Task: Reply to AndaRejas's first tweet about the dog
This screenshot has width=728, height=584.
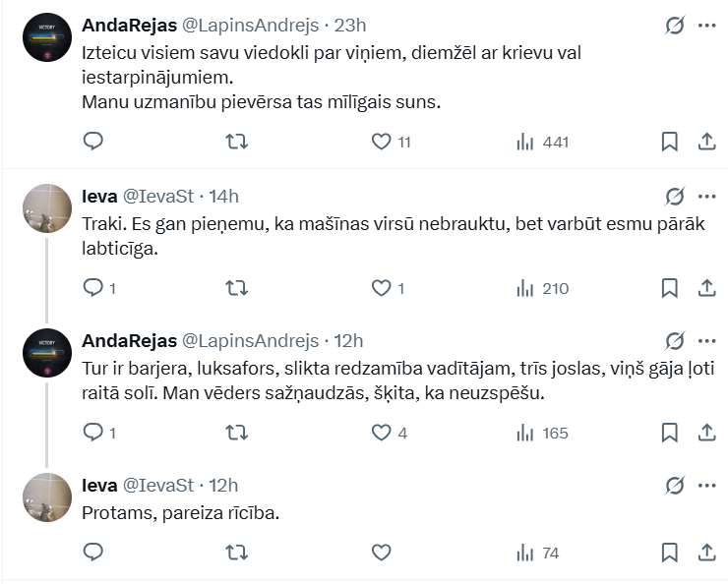Action: point(92,142)
